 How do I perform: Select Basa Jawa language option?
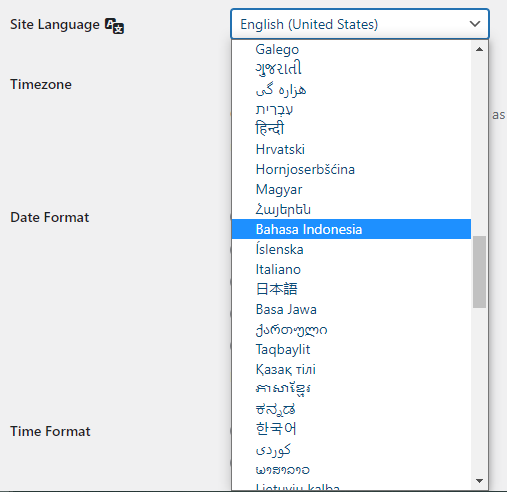tap(351, 309)
